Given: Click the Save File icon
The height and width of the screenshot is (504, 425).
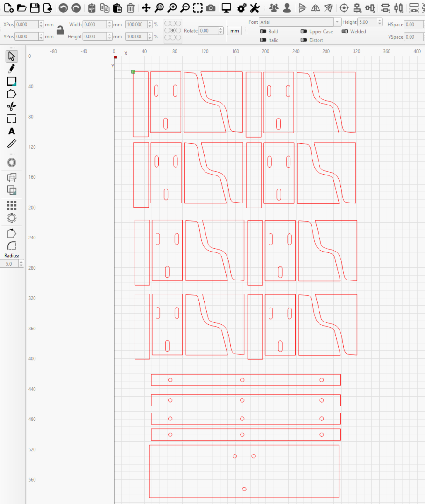Looking at the screenshot, I should [x=35, y=7].
